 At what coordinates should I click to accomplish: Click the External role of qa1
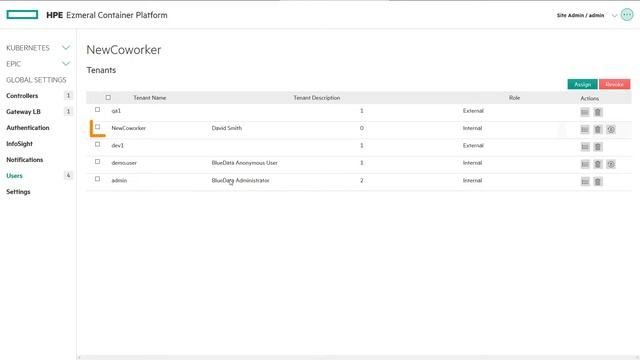[x=473, y=111]
